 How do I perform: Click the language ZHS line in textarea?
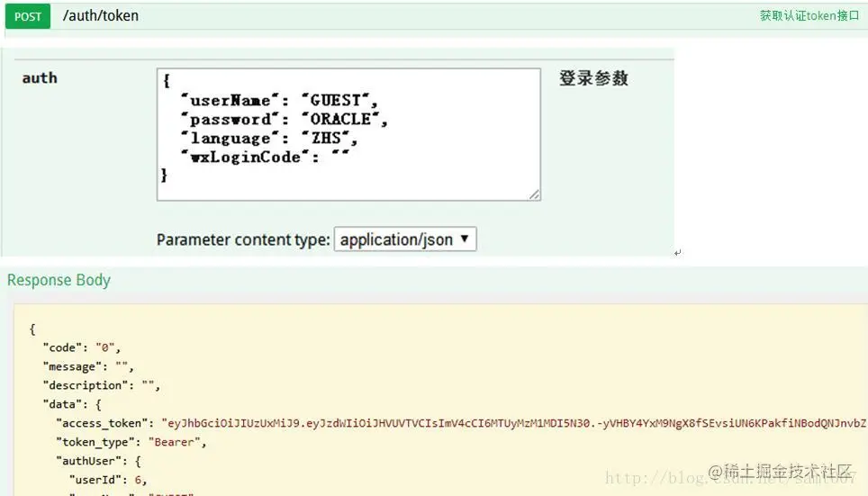tap(269, 138)
